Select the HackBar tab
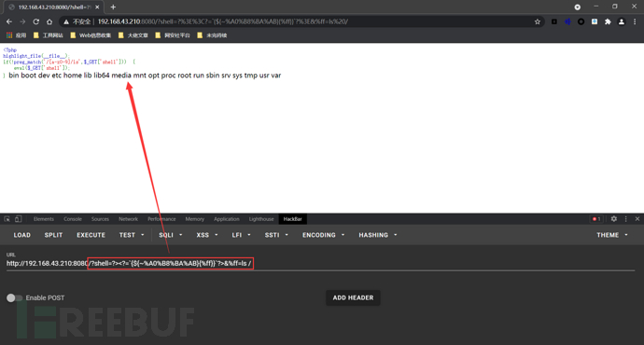The height and width of the screenshot is (345, 644). (x=292, y=219)
